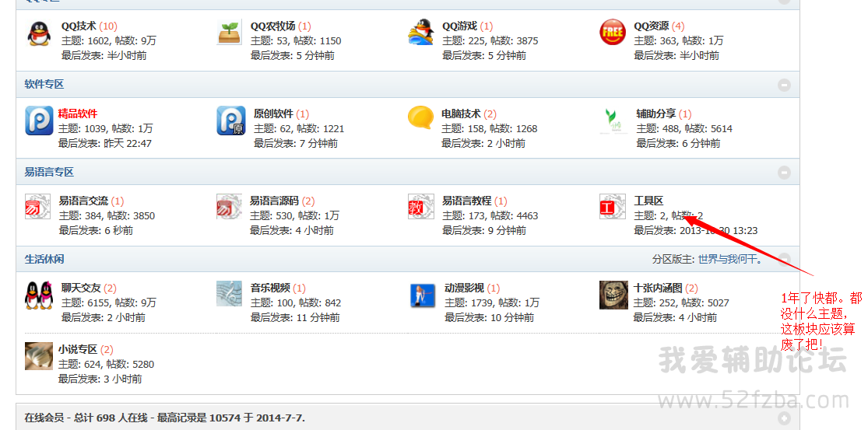Click the 工具区 red 工 icon
This screenshot has width=868, height=430.
point(612,206)
